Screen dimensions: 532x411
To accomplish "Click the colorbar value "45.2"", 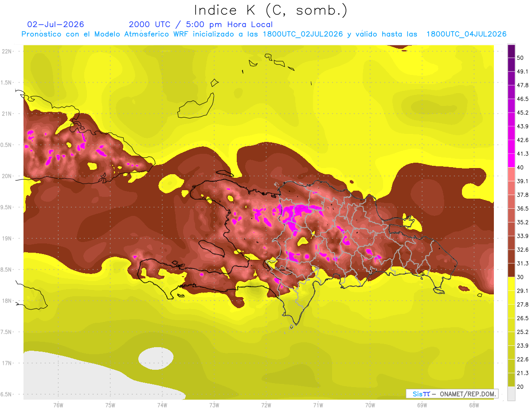I will 523,113.
